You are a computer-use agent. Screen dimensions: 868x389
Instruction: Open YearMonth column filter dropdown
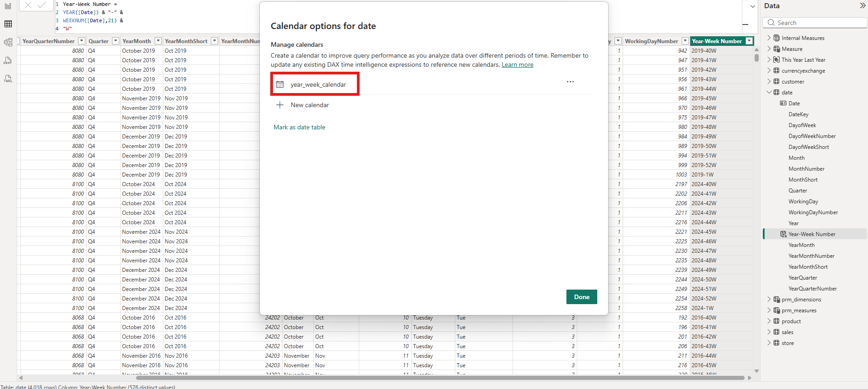[158, 41]
